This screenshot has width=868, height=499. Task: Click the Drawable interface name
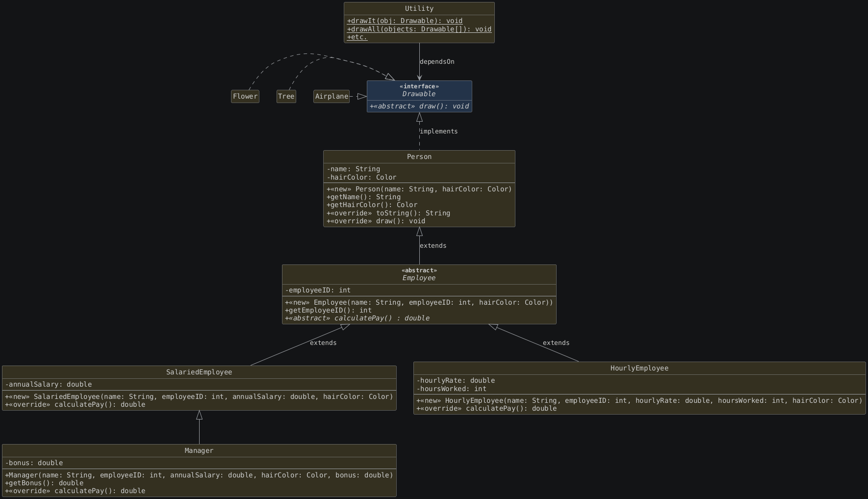point(419,94)
